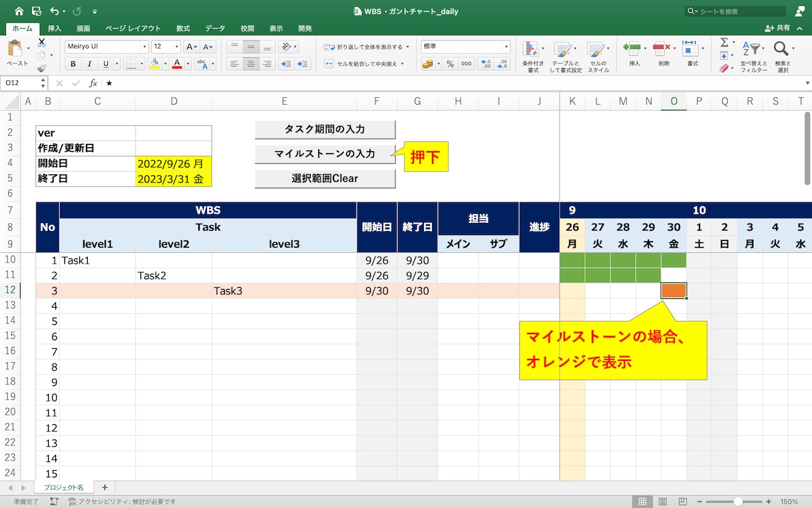The image size is (812, 508).
Task: Expand the paste options arrow
Action: (29, 49)
